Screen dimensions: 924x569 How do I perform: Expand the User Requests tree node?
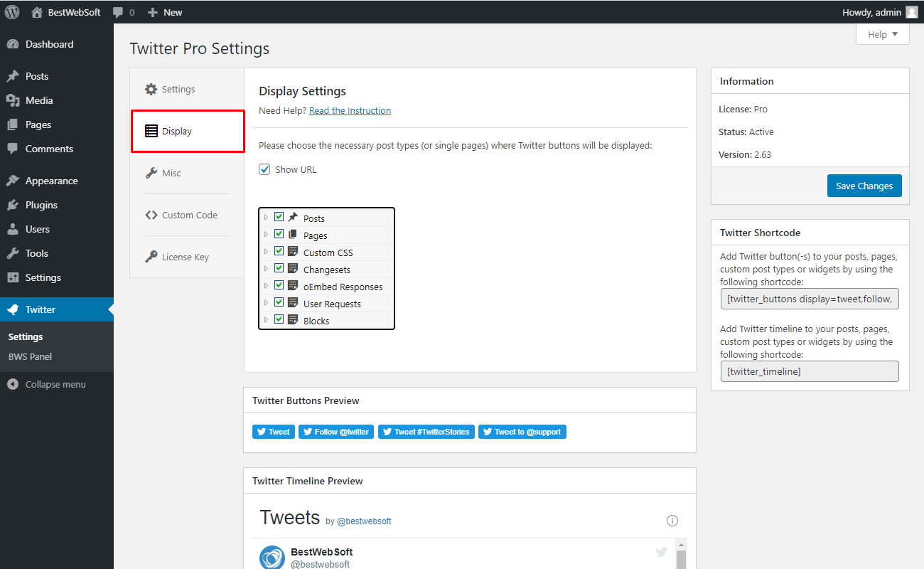(x=267, y=302)
